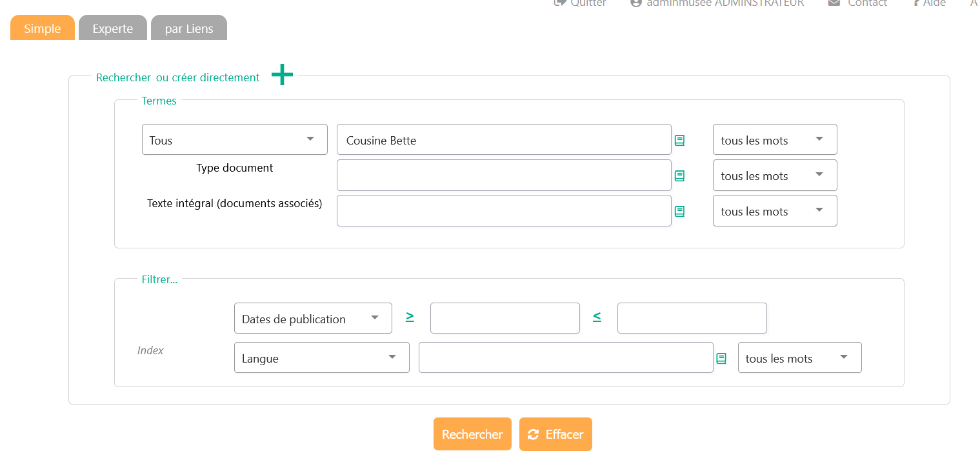
Task: Select the Simple search tab
Action: point(43,28)
